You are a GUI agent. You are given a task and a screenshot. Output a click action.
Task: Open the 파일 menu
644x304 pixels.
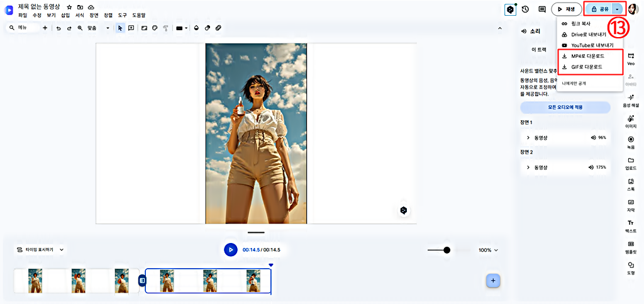click(x=23, y=15)
